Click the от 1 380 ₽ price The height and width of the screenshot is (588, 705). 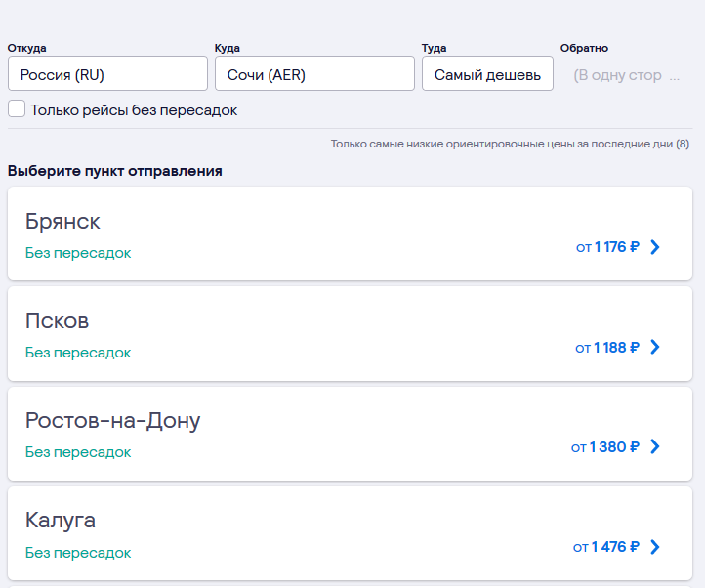coord(605,446)
